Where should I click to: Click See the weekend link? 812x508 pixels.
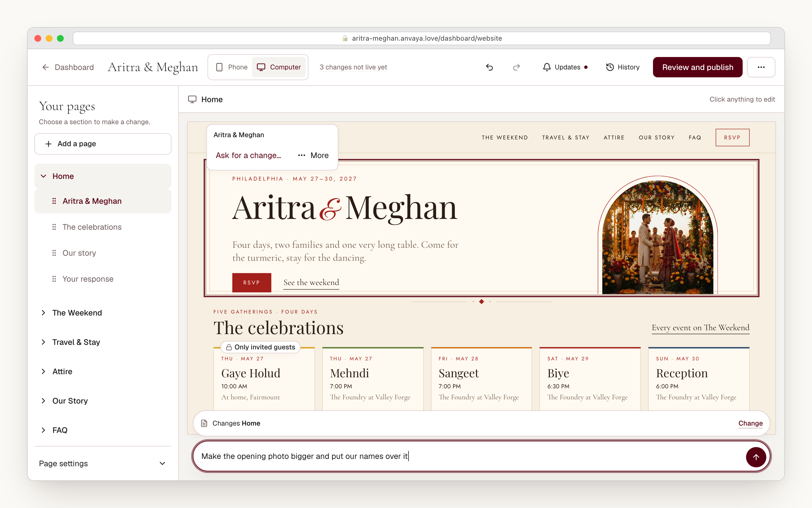point(311,283)
